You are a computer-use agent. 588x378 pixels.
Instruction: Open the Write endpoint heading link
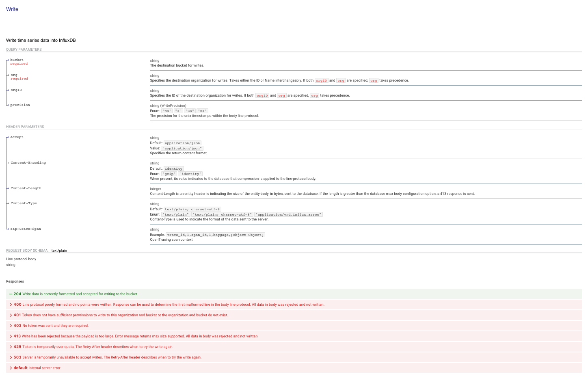pyautogui.click(x=12, y=9)
